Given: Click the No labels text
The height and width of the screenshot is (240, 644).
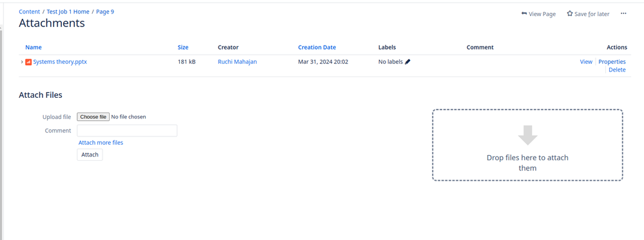Looking at the screenshot, I should tap(391, 62).
